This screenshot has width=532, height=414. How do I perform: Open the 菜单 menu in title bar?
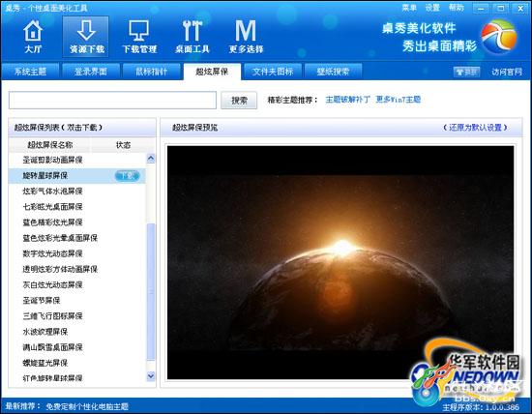pyautogui.click(x=409, y=8)
